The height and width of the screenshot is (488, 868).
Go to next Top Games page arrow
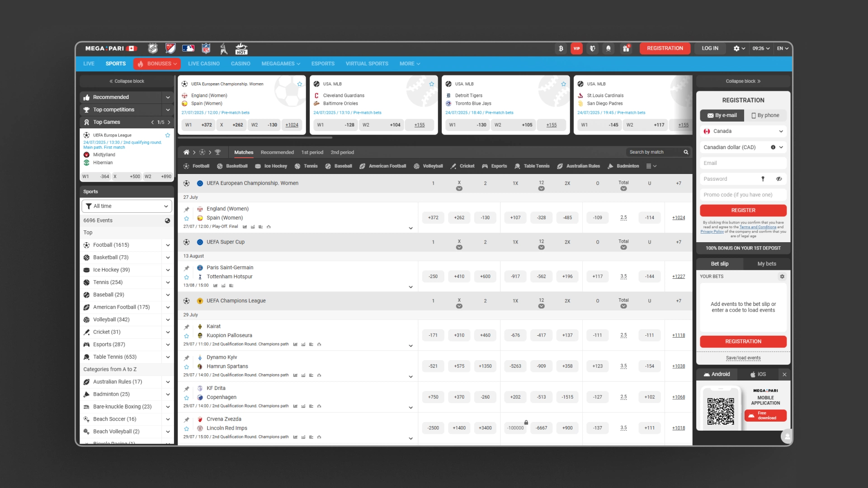[x=169, y=122]
